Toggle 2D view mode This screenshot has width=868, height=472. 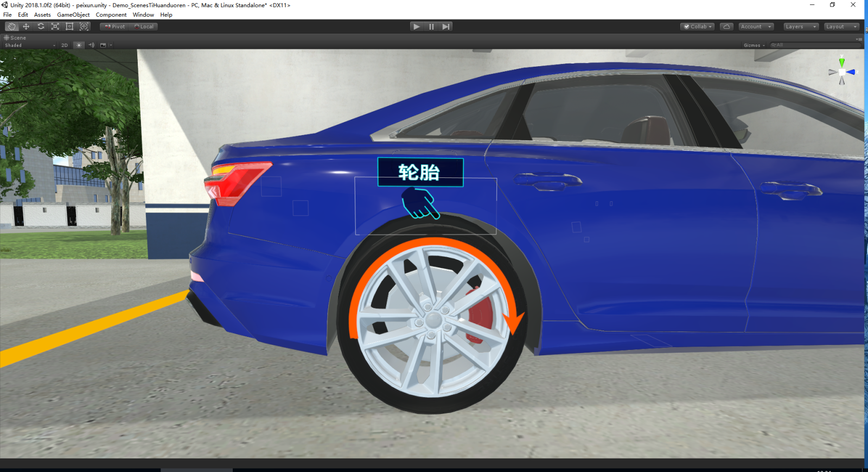pyautogui.click(x=65, y=46)
